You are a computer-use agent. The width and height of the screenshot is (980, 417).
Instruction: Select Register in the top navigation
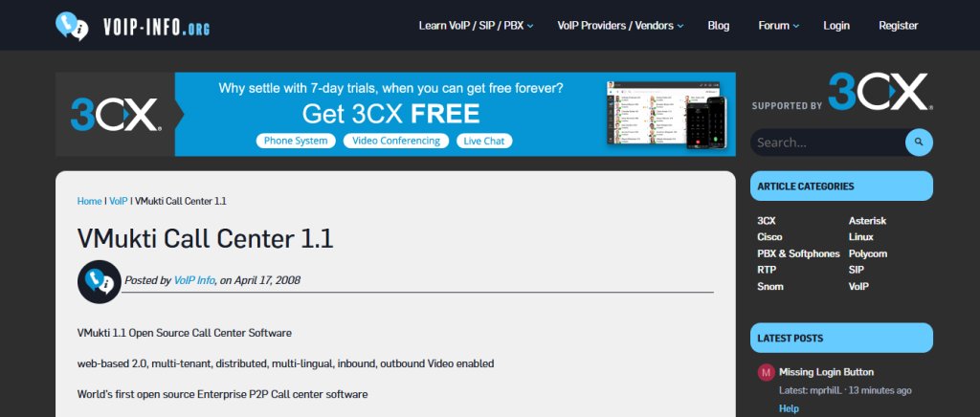(x=898, y=26)
